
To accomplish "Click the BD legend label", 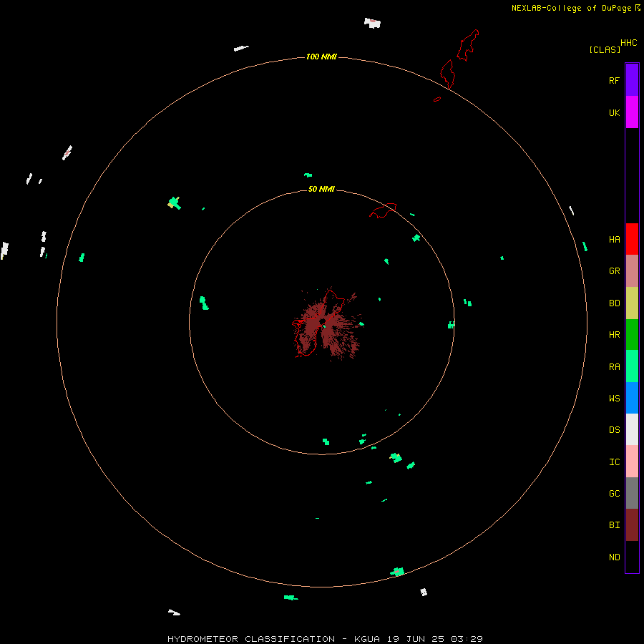I will (x=614, y=303).
